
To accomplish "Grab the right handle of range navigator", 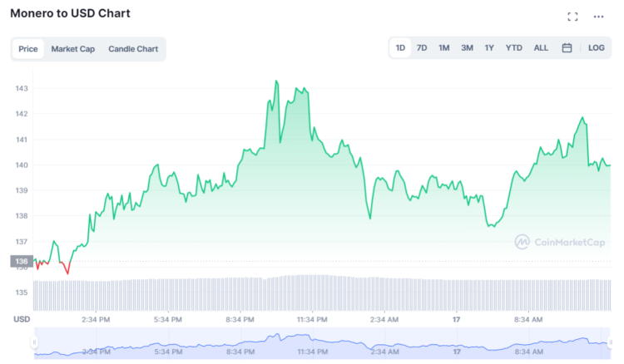I will (610, 342).
